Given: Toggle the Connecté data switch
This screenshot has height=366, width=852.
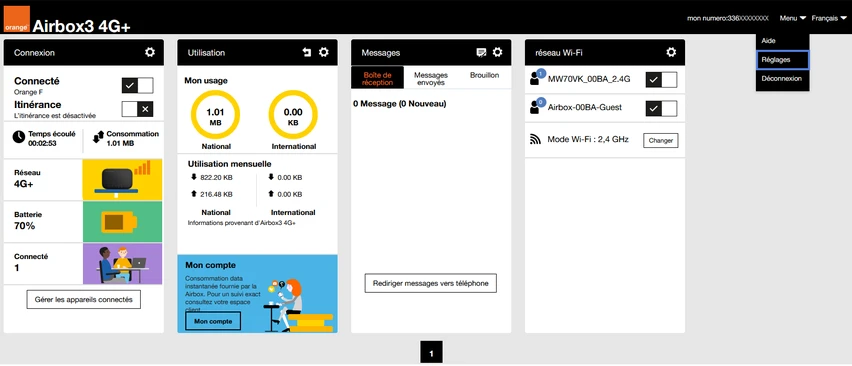Looking at the screenshot, I should point(137,85).
